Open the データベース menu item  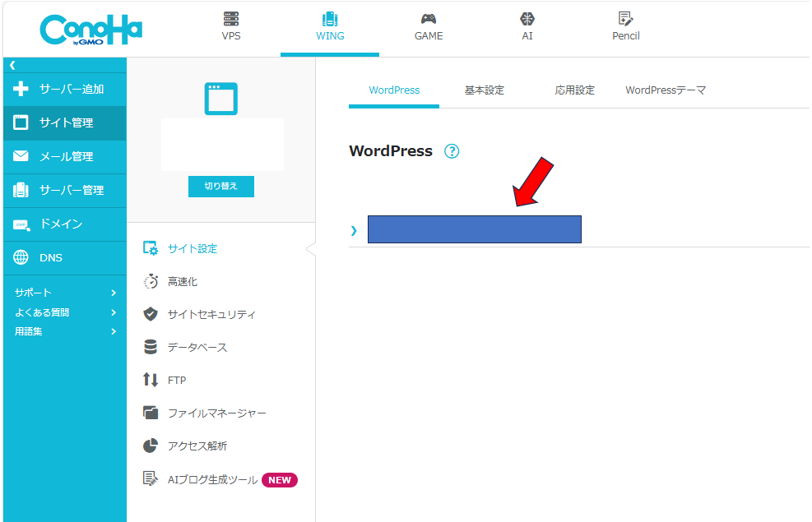tap(197, 347)
